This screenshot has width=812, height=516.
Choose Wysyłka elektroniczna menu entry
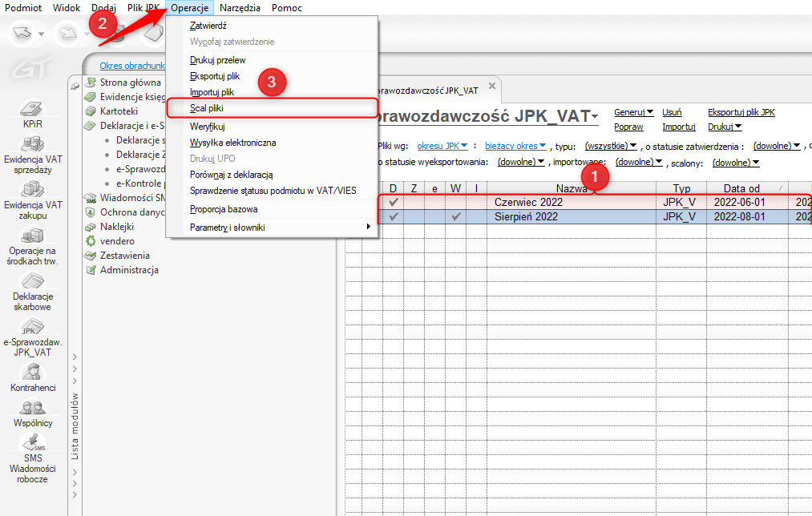(x=273, y=143)
